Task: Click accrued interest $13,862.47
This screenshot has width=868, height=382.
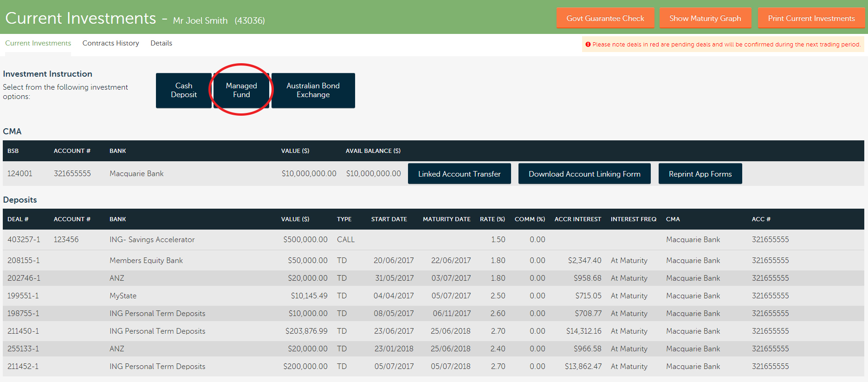Action: click(583, 366)
